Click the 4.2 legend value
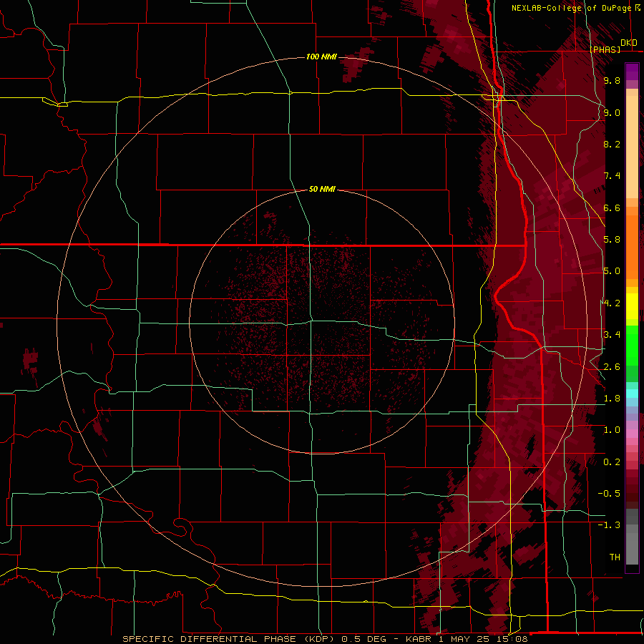Image resolution: width=644 pixels, height=644 pixels. click(x=612, y=303)
